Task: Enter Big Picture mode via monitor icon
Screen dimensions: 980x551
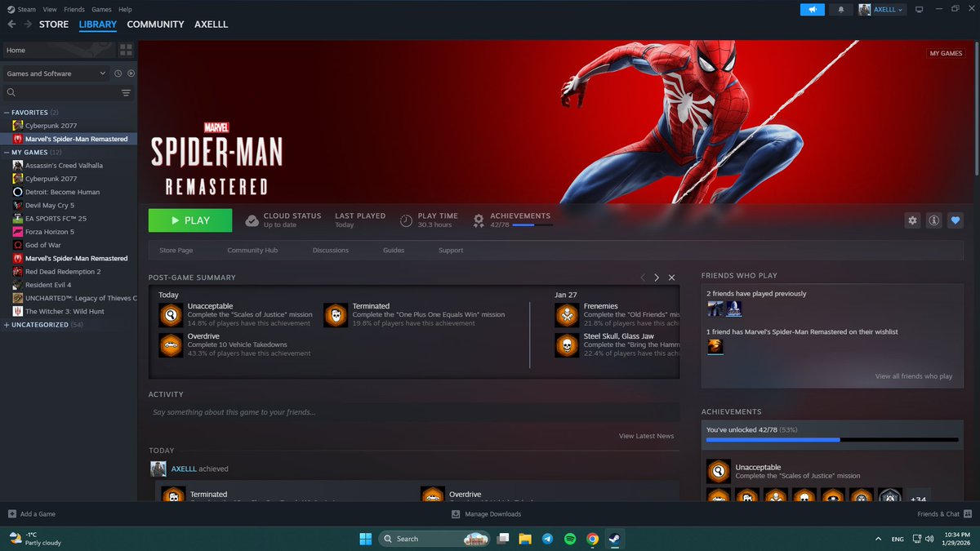Action: [x=919, y=9]
